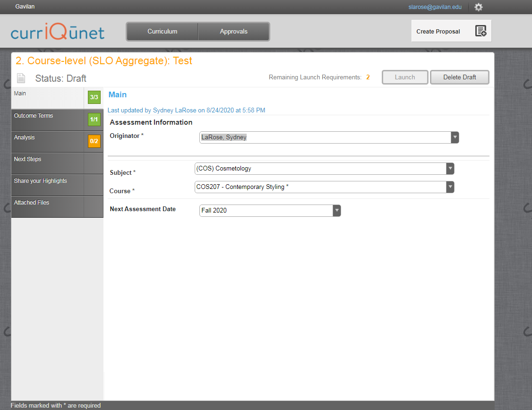Image resolution: width=532 pixels, height=410 pixels.
Task: Expand the Next Assessment Date dropdown
Action: point(336,211)
